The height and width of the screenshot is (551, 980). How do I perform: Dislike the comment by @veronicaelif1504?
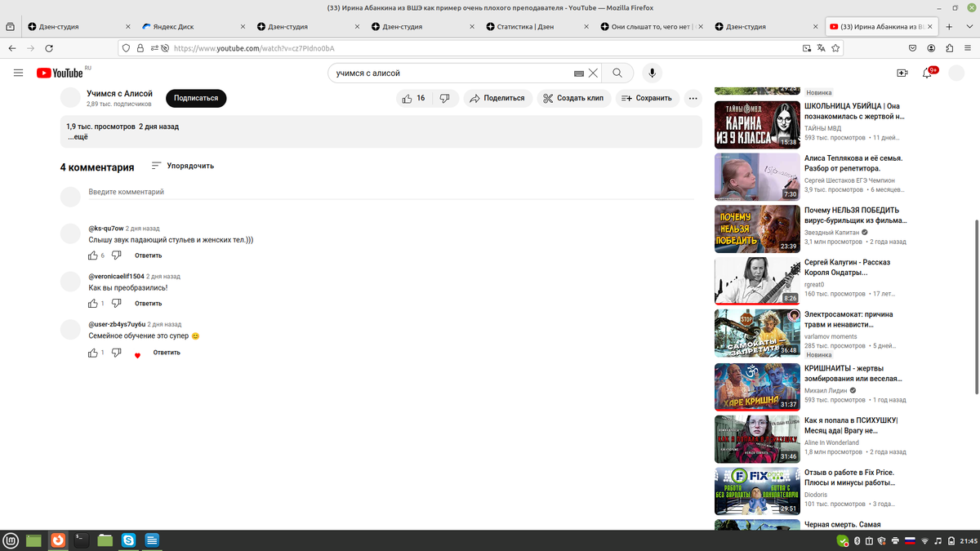tap(117, 304)
